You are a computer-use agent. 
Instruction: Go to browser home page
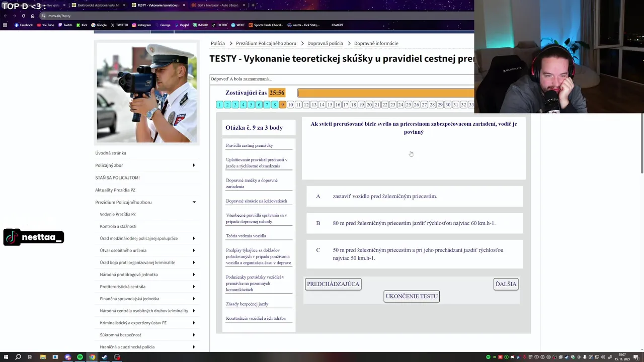click(33, 16)
